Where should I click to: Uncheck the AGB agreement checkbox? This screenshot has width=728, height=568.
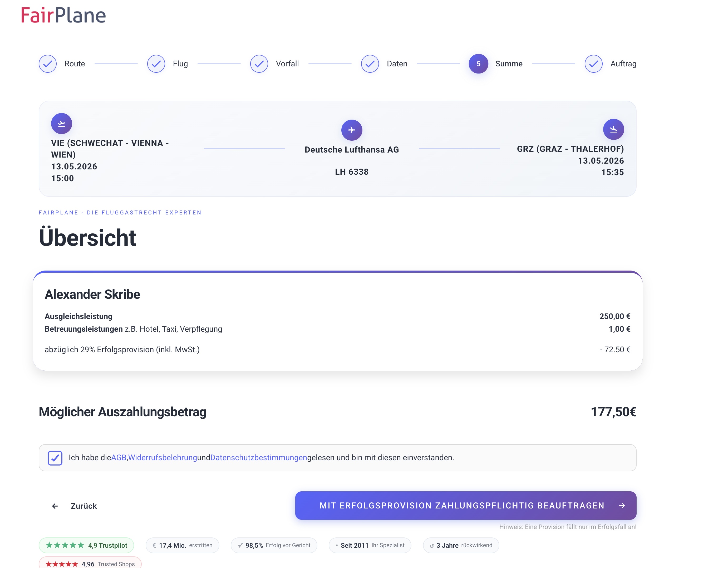click(x=55, y=458)
